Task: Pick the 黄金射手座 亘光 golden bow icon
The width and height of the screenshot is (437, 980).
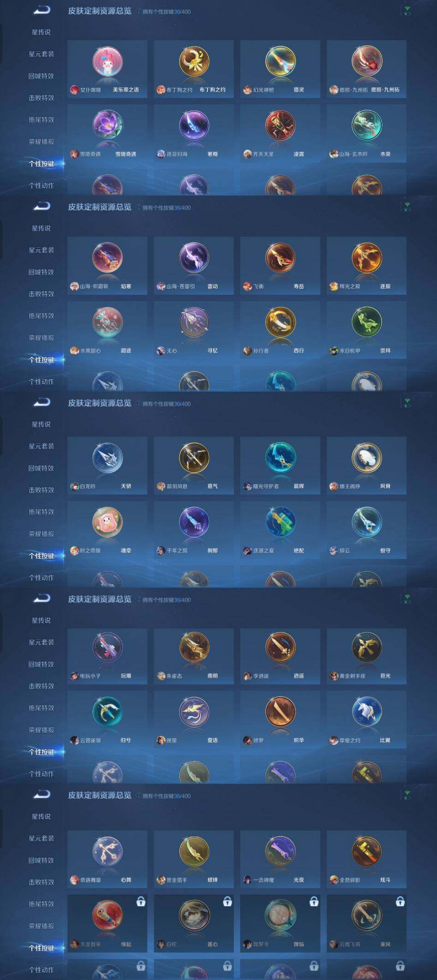Action: pyautogui.click(x=366, y=647)
